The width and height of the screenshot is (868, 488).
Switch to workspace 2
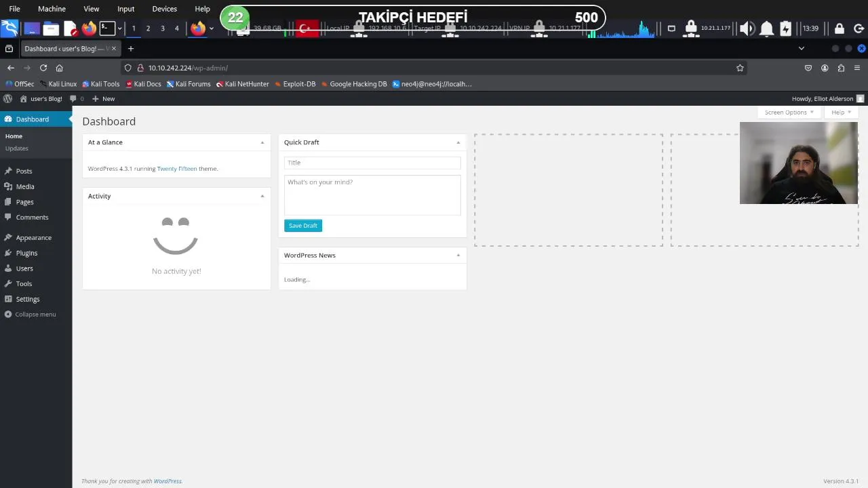point(148,28)
